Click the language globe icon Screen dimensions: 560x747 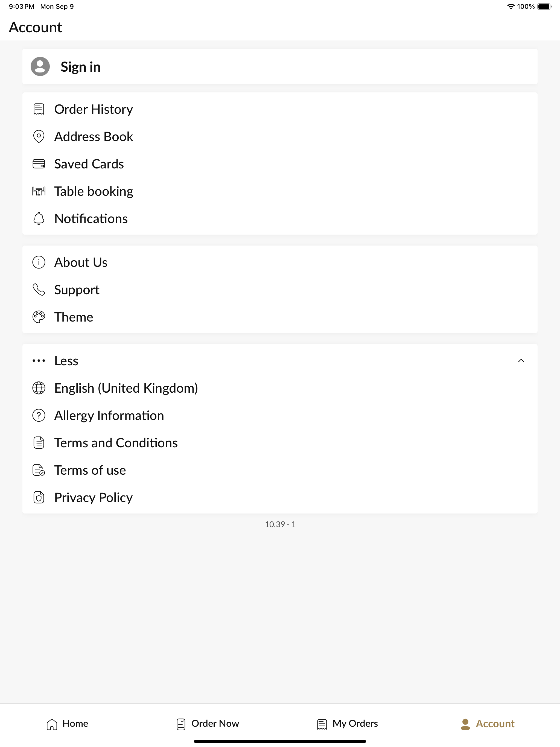point(39,388)
